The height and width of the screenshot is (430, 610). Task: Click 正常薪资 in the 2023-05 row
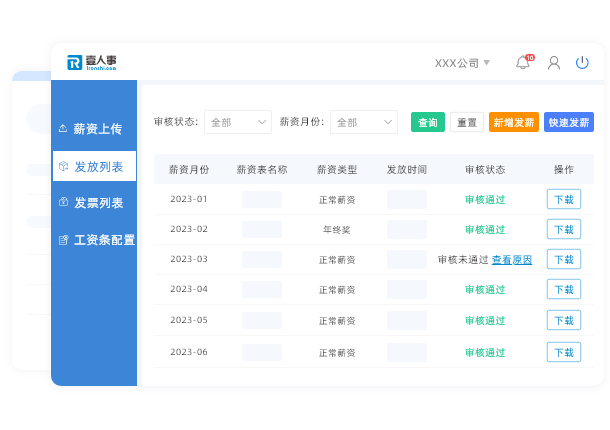337,321
